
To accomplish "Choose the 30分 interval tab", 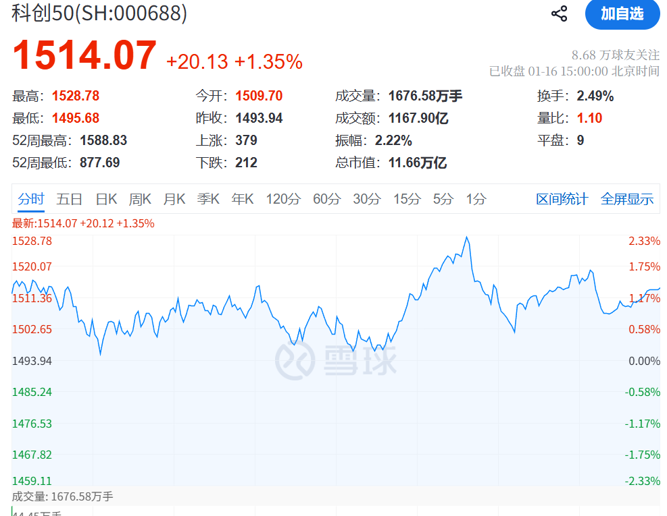I will [x=367, y=199].
